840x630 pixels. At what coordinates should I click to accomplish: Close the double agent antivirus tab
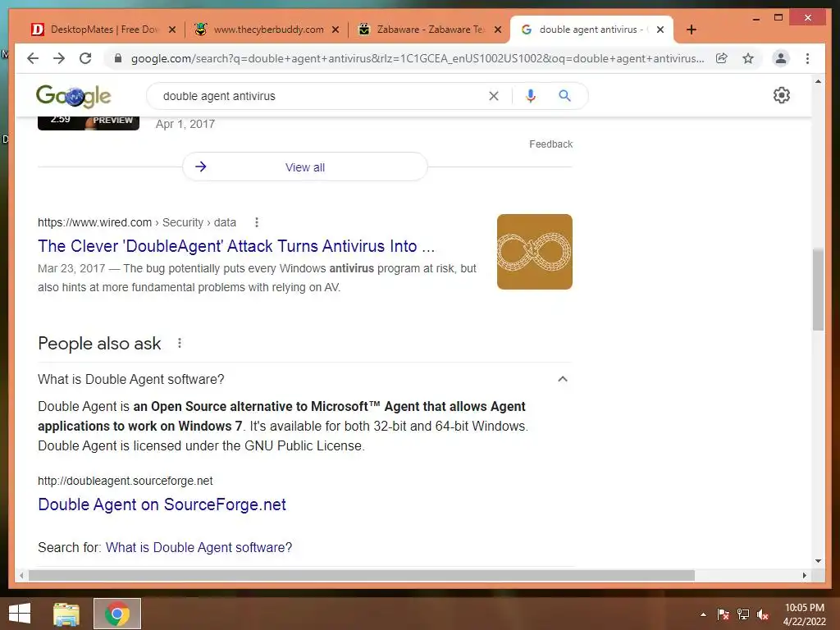pyautogui.click(x=660, y=30)
